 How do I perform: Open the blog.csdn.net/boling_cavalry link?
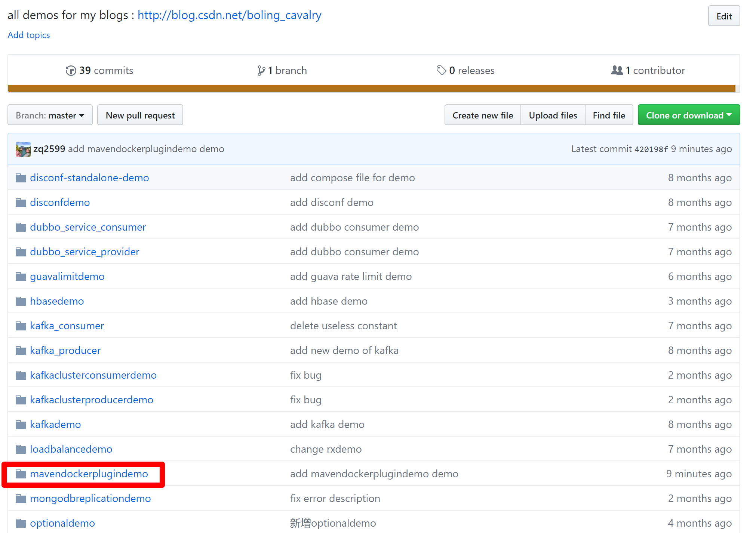coord(229,15)
